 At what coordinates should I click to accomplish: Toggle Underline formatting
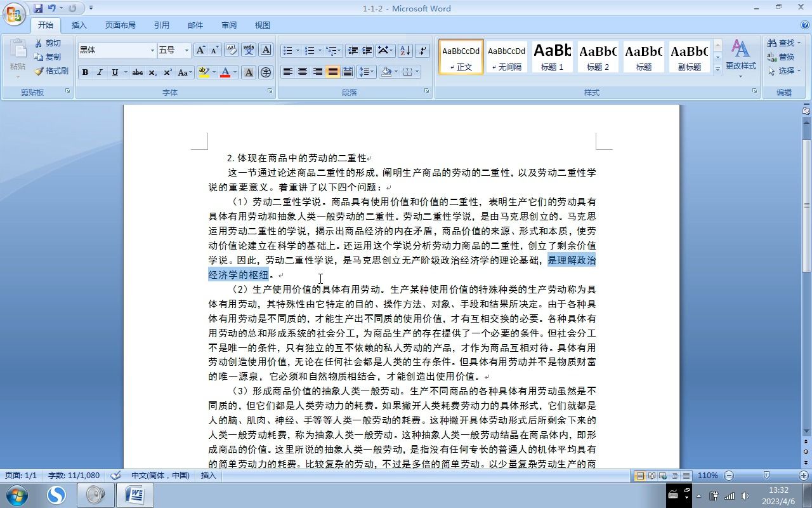(x=114, y=72)
